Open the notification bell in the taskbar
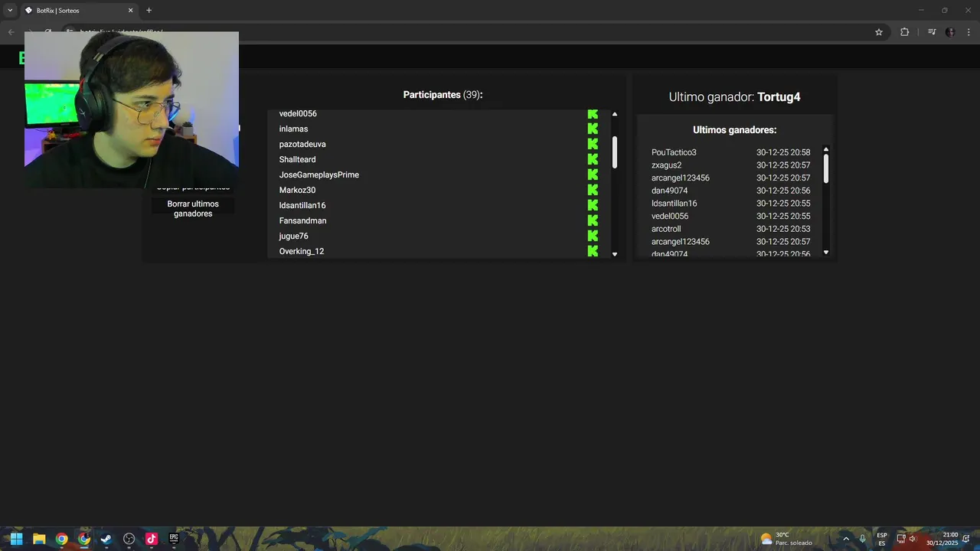980x551 pixels. [967, 539]
